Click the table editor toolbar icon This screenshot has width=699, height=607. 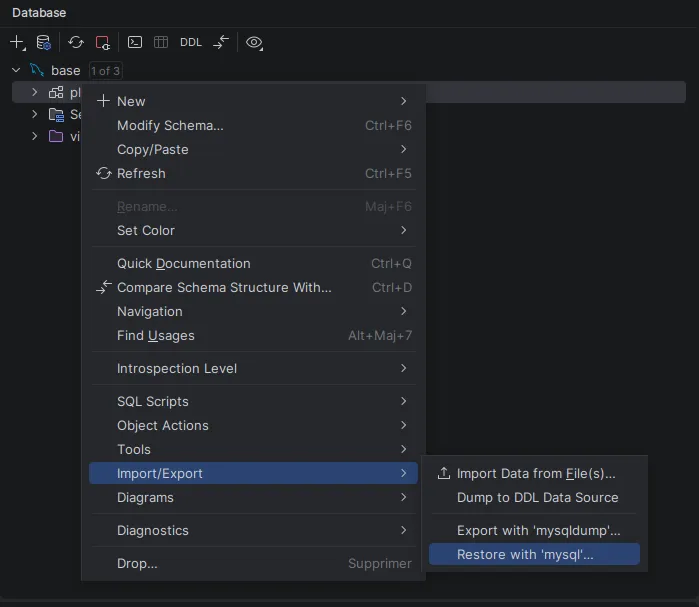click(x=161, y=42)
